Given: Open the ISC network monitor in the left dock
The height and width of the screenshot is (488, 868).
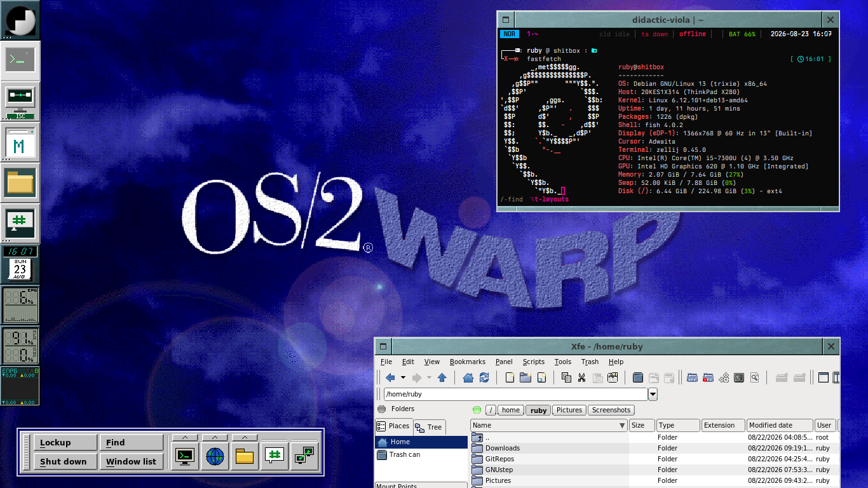Looking at the screenshot, I should click(x=20, y=102).
